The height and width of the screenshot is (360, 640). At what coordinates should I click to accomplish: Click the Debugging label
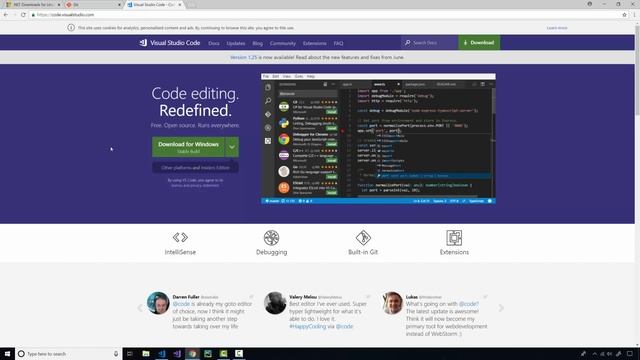click(271, 252)
